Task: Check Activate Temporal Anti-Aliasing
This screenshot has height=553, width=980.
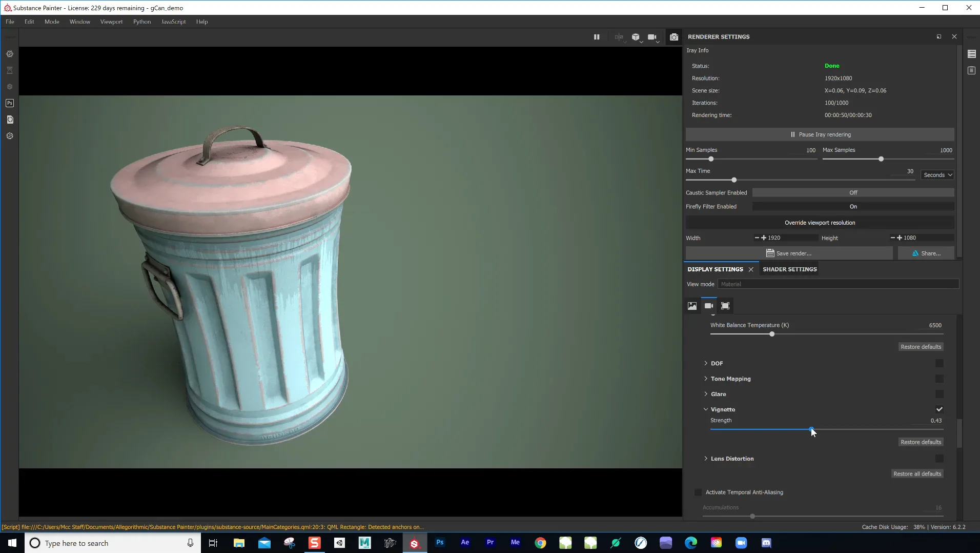Action: point(698,492)
